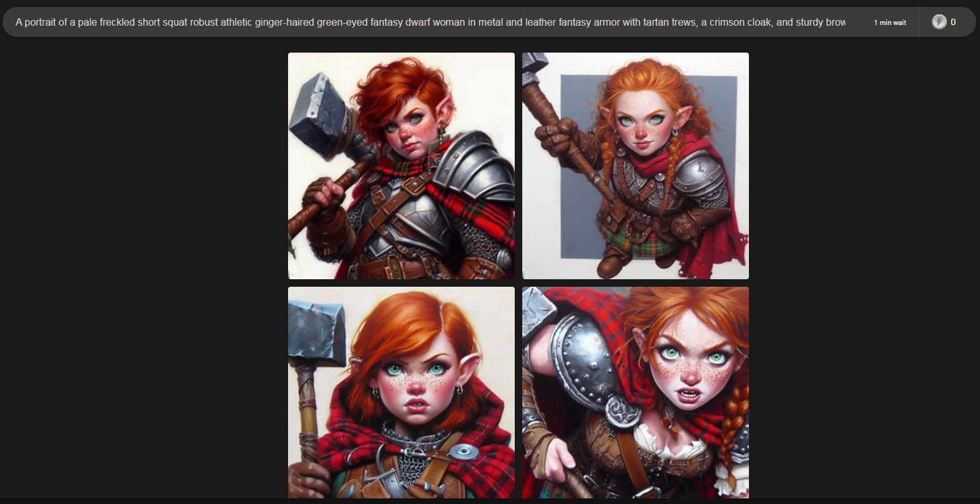Click the "1 min wait" label
980x504 pixels.
click(890, 23)
